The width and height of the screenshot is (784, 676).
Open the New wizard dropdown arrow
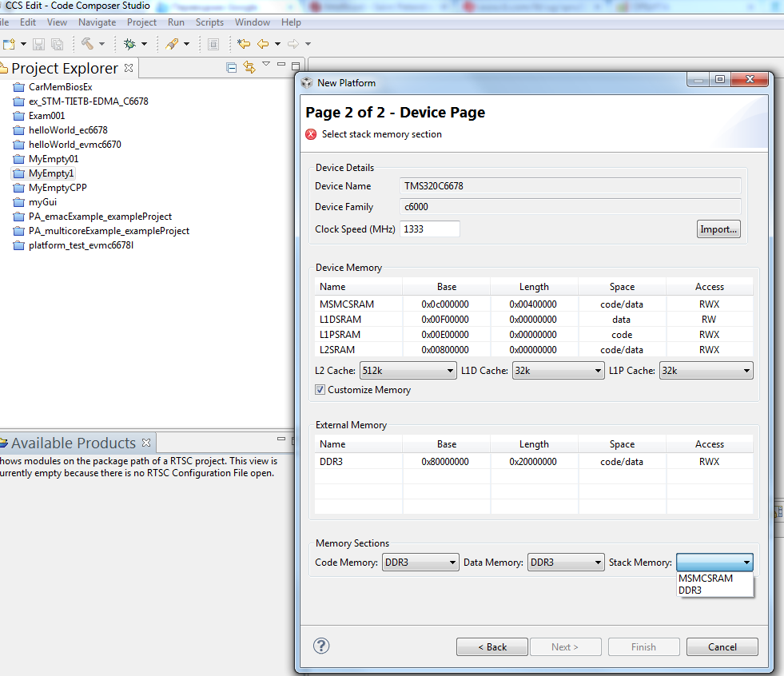click(x=23, y=44)
